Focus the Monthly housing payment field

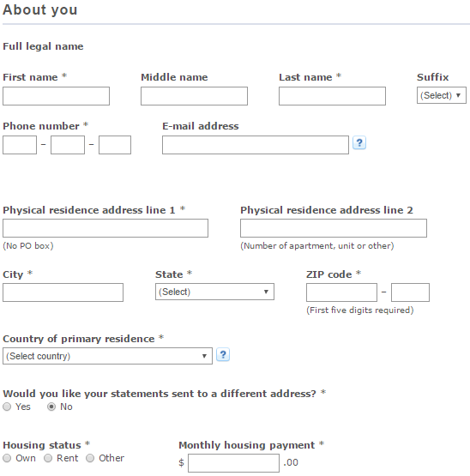click(233, 463)
